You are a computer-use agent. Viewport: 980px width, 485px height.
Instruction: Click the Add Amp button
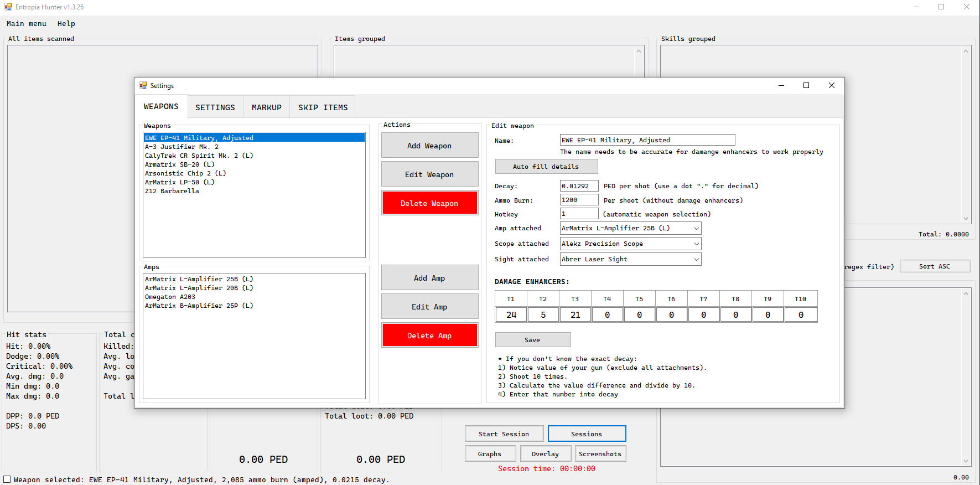click(x=429, y=278)
